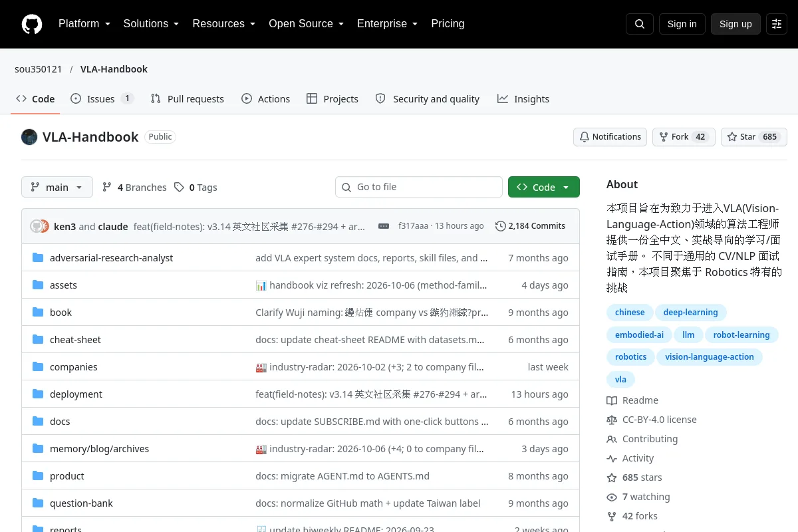The height and width of the screenshot is (532, 798).
Task: Expand the Resources menu
Action: (224, 24)
